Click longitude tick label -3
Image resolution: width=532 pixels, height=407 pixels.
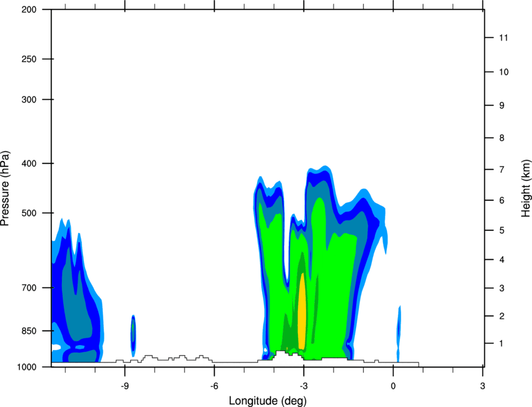[304, 386]
